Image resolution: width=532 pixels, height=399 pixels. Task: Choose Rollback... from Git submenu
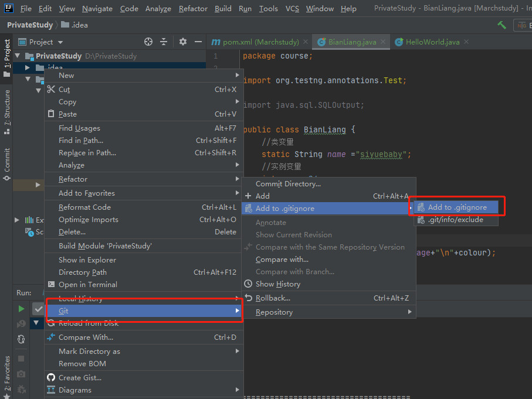click(x=273, y=298)
